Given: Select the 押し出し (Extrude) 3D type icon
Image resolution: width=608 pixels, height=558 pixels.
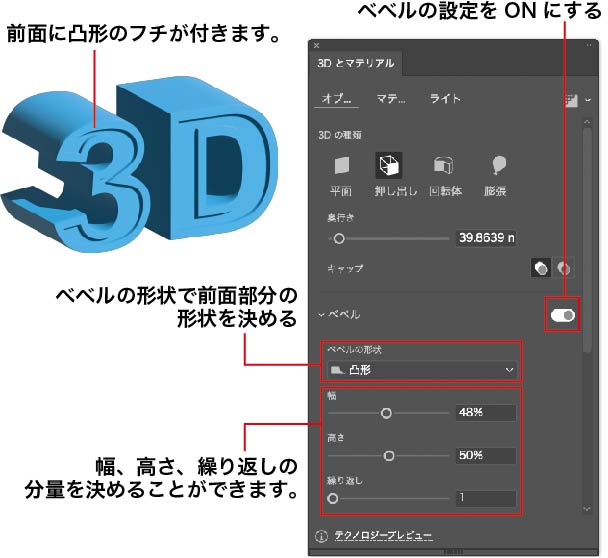Looking at the screenshot, I should (388, 166).
